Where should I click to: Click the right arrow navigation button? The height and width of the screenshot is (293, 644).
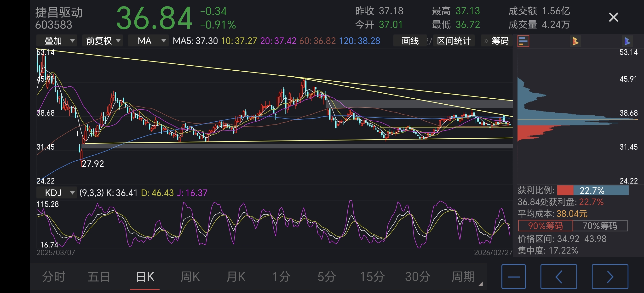point(610,276)
